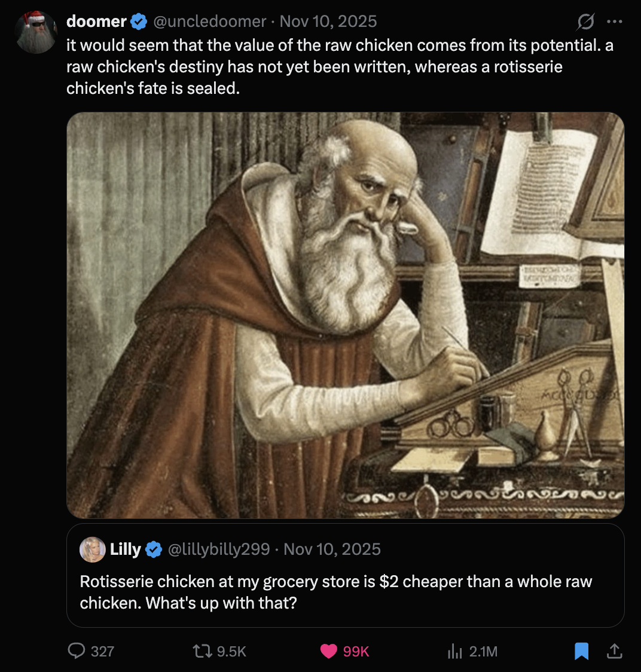Open the @uncledoomer handle link

(210, 22)
